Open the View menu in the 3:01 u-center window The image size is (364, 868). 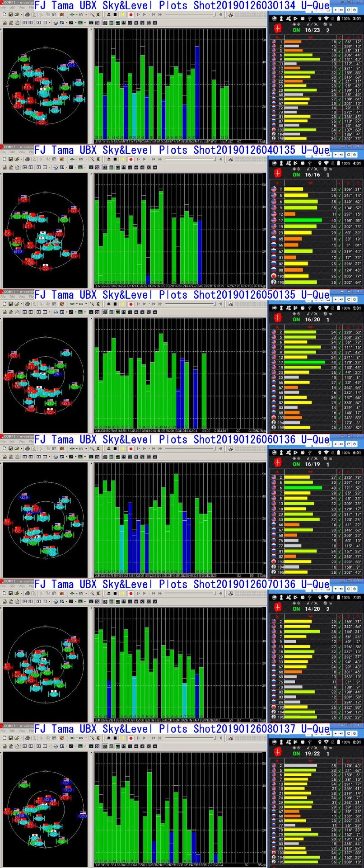point(21,7)
